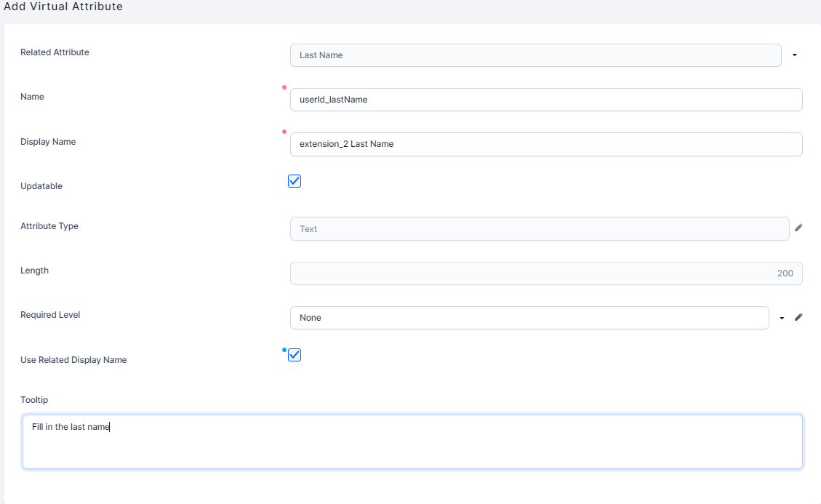Click the Required Level label
This screenshot has width=821, height=504.
[50, 315]
